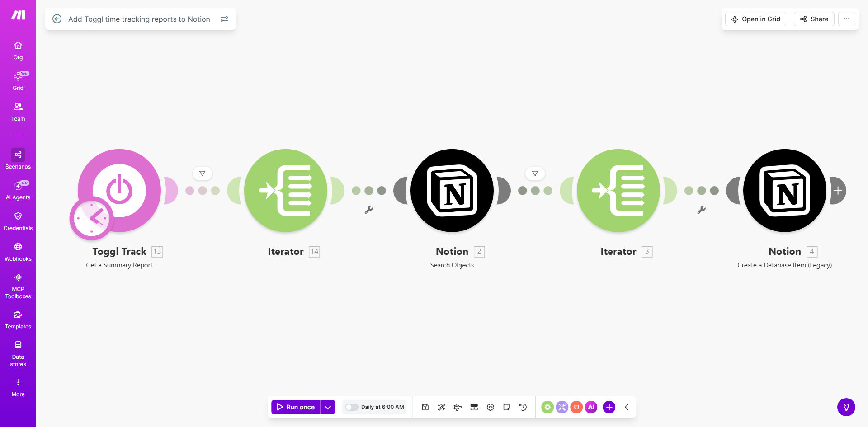Open the notes icon

pyautogui.click(x=507, y=407)
